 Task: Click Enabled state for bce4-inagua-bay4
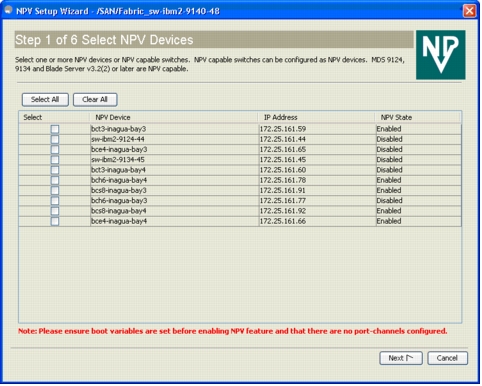pos(389,221)
